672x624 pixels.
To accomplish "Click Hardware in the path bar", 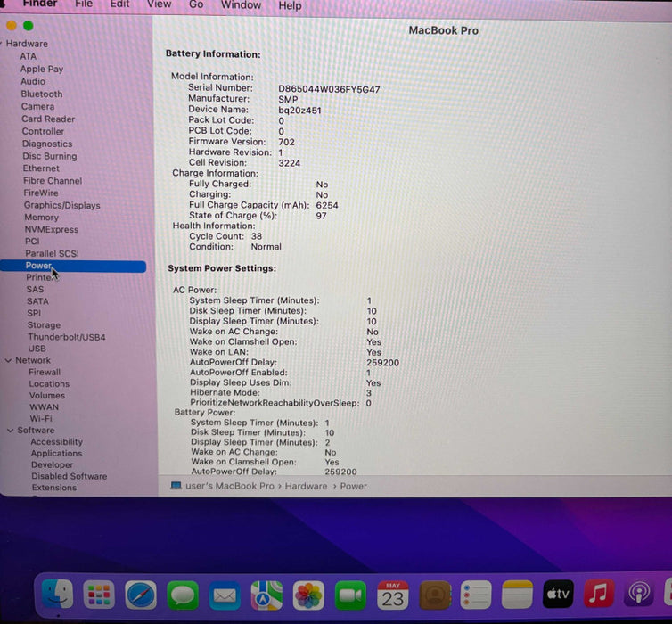I will tap(306, 486).
